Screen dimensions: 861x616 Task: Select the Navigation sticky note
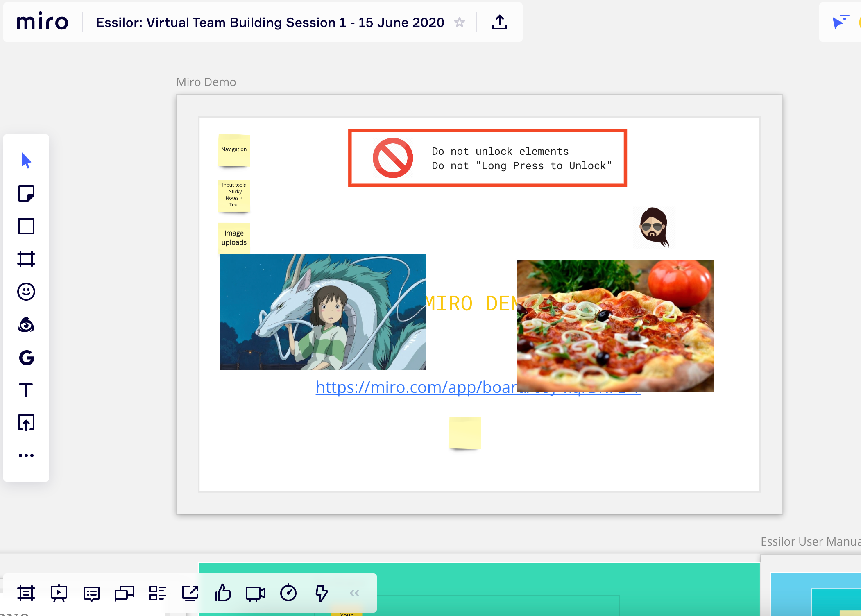[234, 150]
